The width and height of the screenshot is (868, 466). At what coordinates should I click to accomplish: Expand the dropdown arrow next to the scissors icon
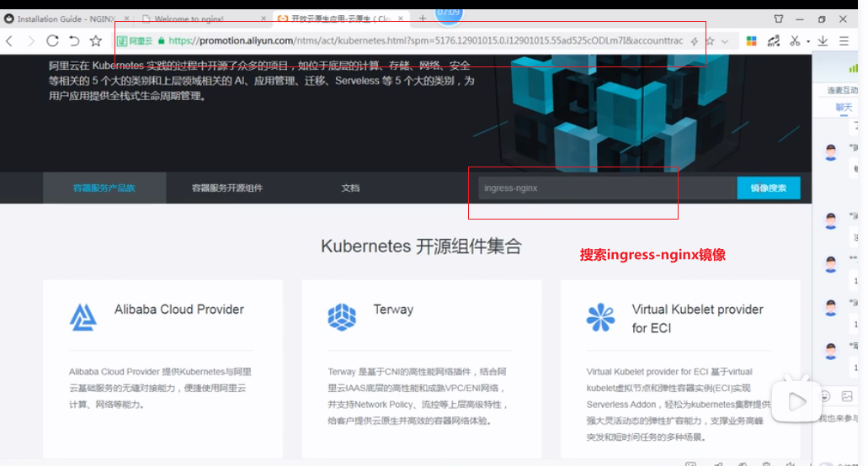tap(808, 41)
